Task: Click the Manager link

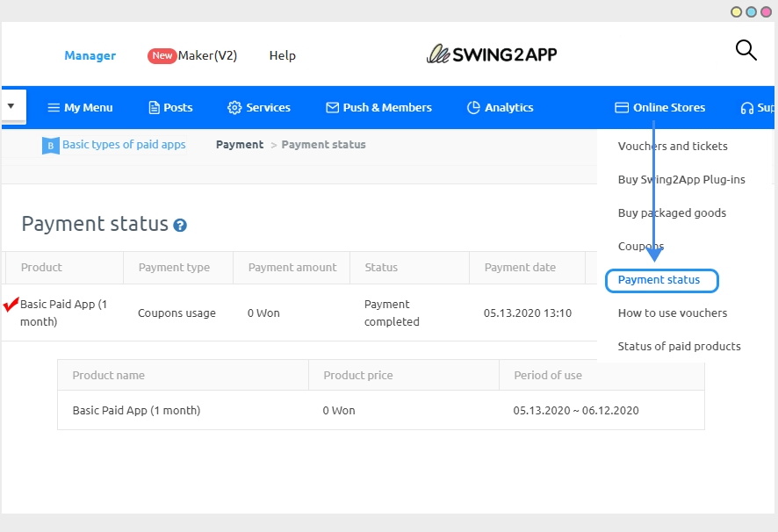Action: tap(90, 56)
